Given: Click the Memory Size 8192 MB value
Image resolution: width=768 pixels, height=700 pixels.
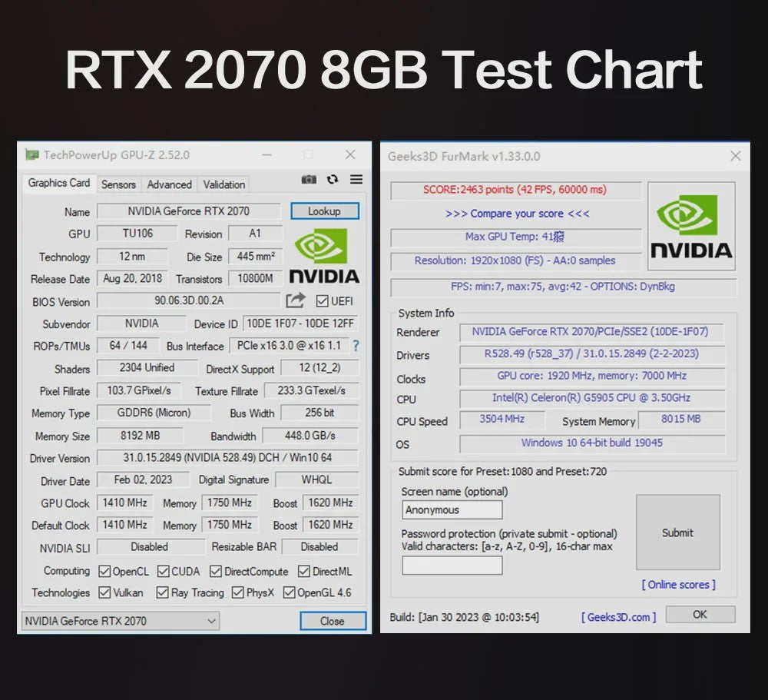Looking at the screenshot, I should tap(140, 436).
